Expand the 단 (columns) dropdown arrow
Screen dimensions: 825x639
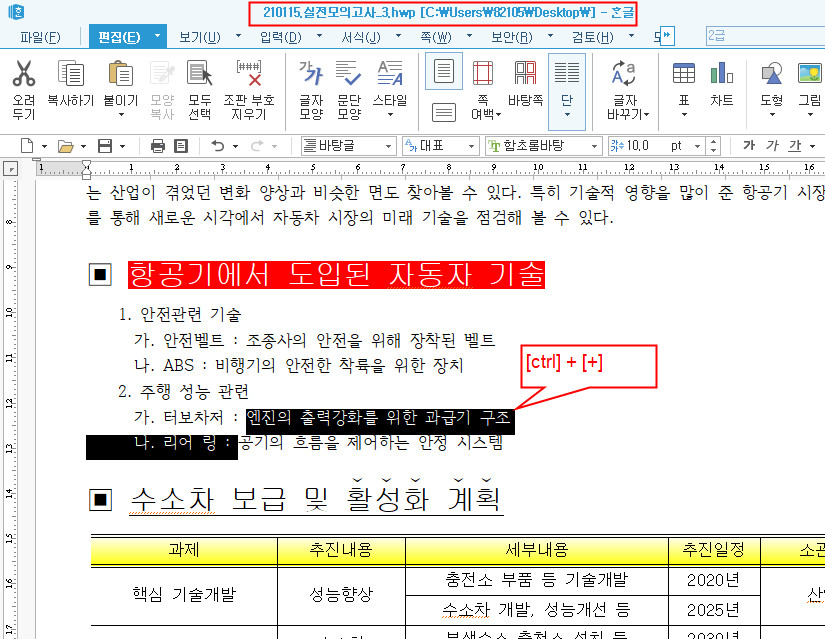click(567, 114)
